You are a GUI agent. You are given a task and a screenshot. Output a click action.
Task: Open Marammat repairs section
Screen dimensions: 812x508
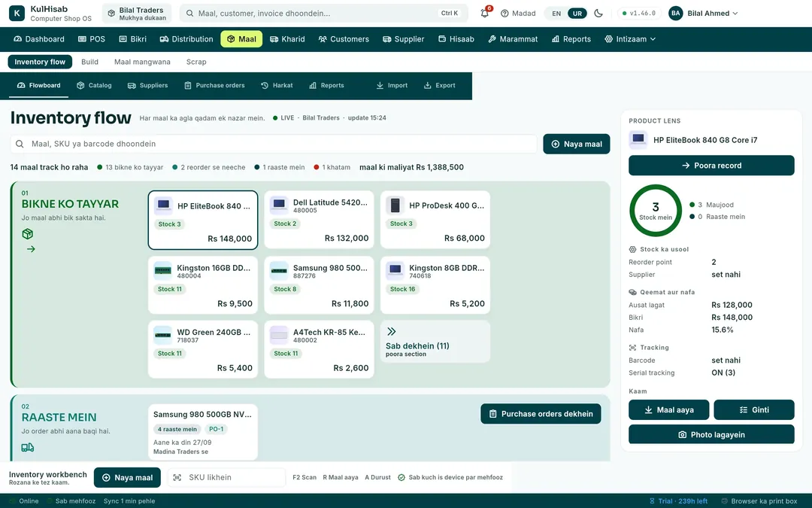(513, 39)
